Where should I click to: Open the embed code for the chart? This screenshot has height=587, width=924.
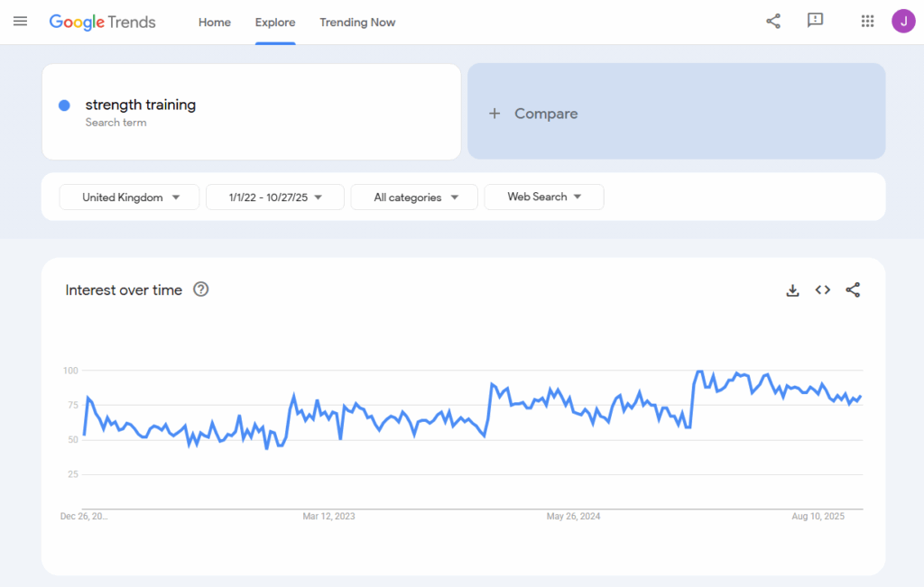pos(822,290)
